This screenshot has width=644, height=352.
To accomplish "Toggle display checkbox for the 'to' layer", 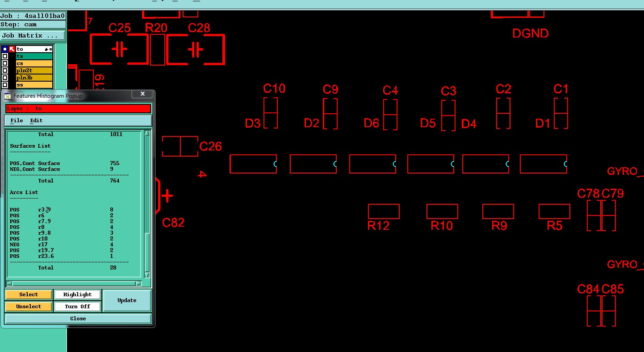I will point(5,49).
